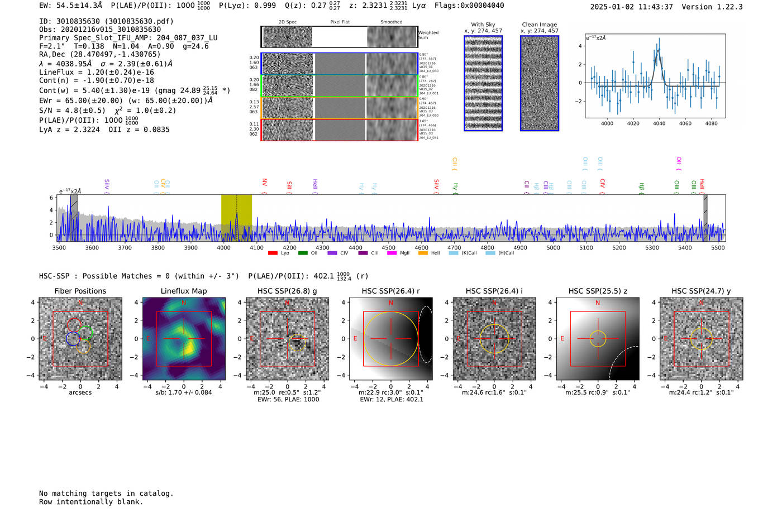Image resolution: width=782 pixels, height=532 pixels.
Task: Click the RA,Dec (28.470497,-1.430765) text
Action: click(99, 54)
